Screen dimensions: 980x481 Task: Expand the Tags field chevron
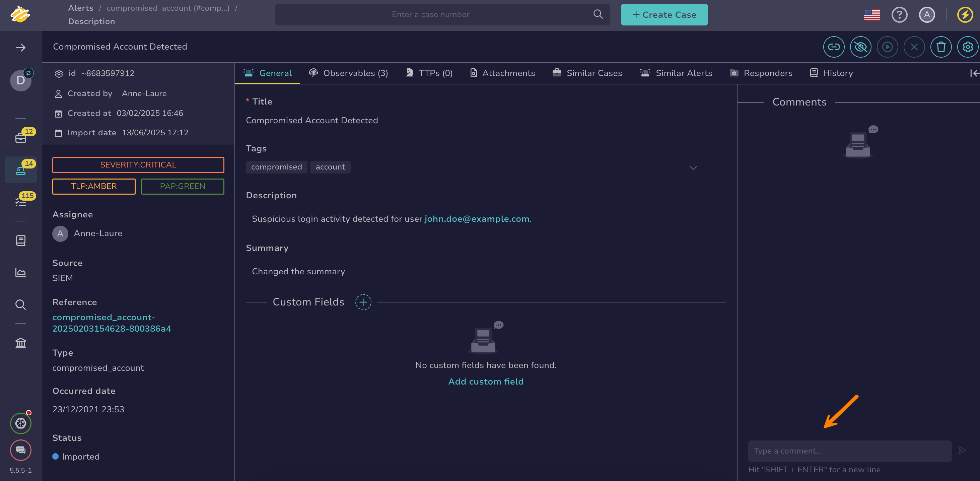pos(693,168)
